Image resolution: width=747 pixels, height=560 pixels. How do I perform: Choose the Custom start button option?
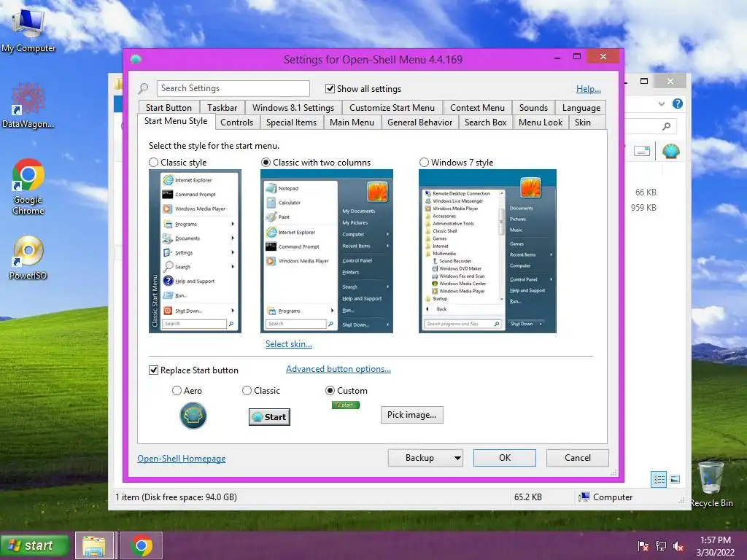[330, 391]
